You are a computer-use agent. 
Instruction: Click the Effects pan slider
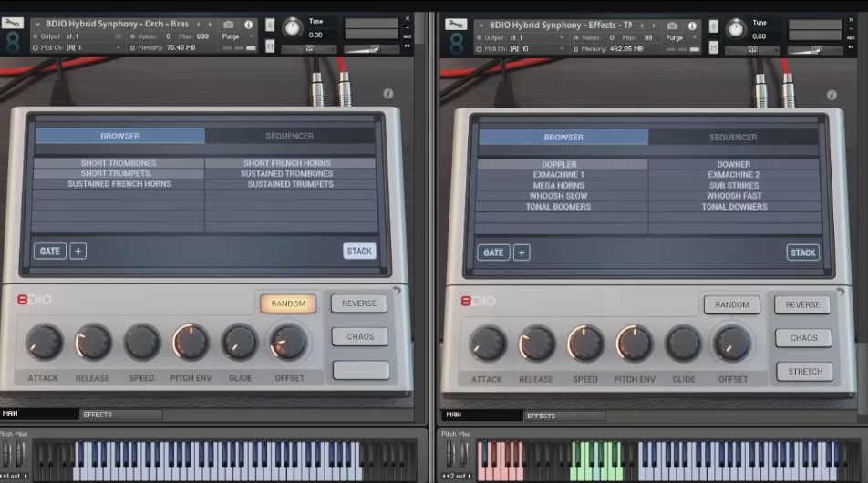point(752,50)
